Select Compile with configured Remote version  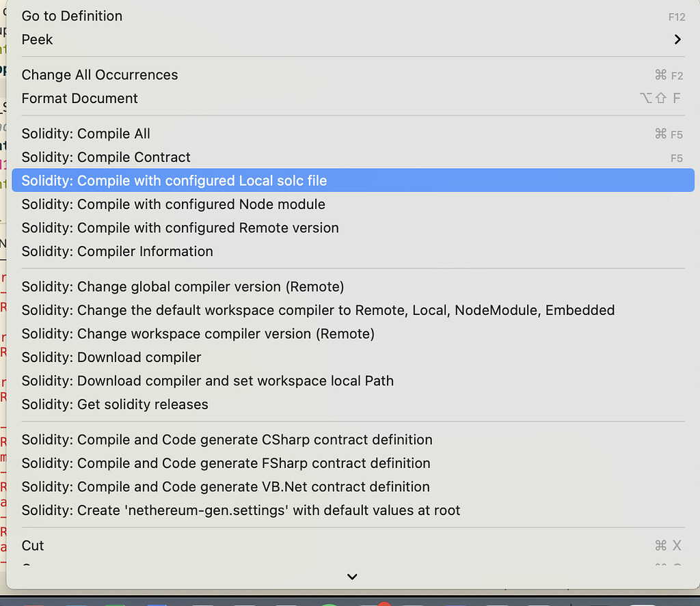pos(180,228)
